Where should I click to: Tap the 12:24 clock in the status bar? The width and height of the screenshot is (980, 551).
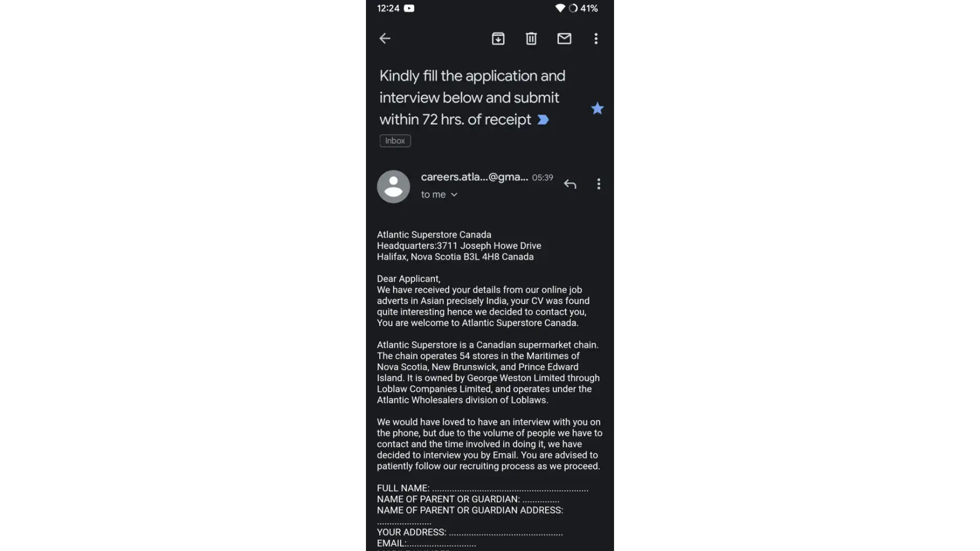click(388, 8)
